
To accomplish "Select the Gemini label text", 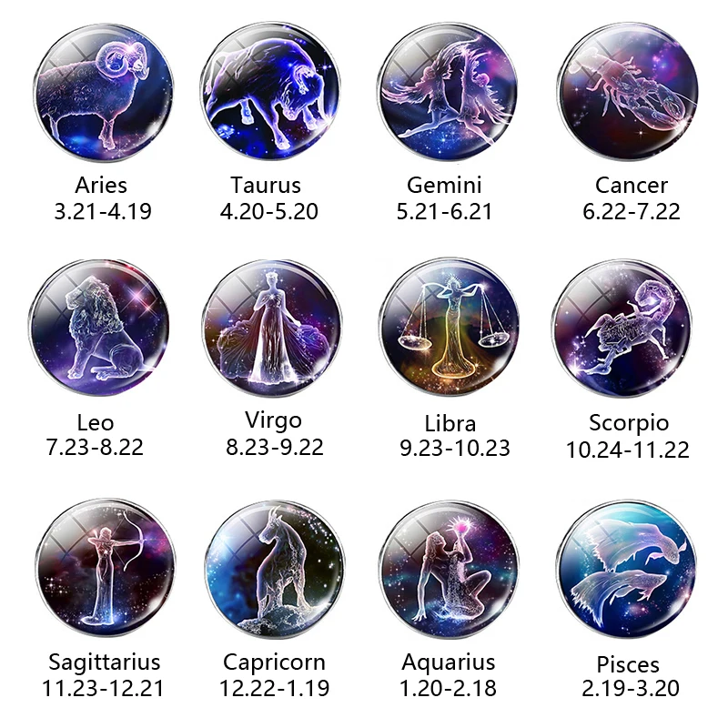I will click(x=444, y=185).
